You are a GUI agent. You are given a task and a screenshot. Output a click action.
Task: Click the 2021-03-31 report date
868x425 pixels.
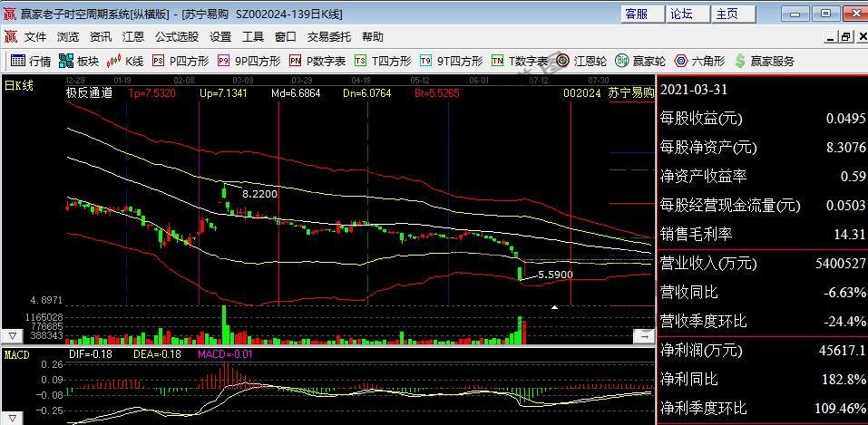694,89
